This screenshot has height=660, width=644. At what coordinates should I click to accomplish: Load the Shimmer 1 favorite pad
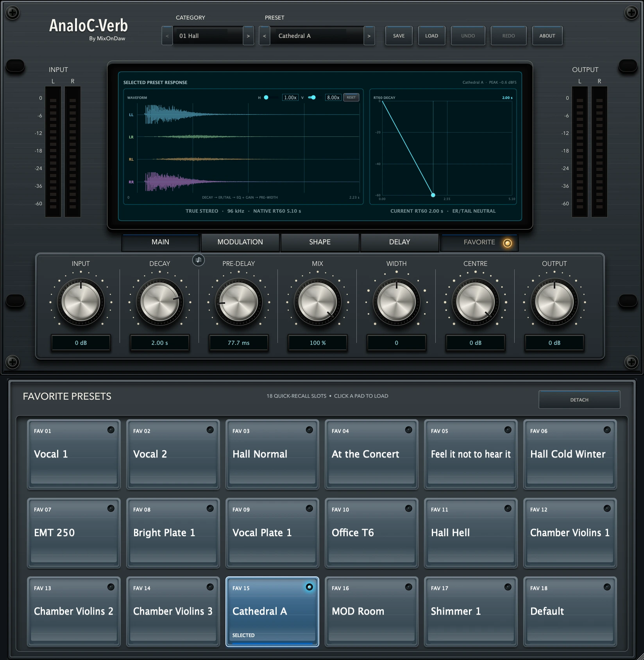[x=471, y=612]
